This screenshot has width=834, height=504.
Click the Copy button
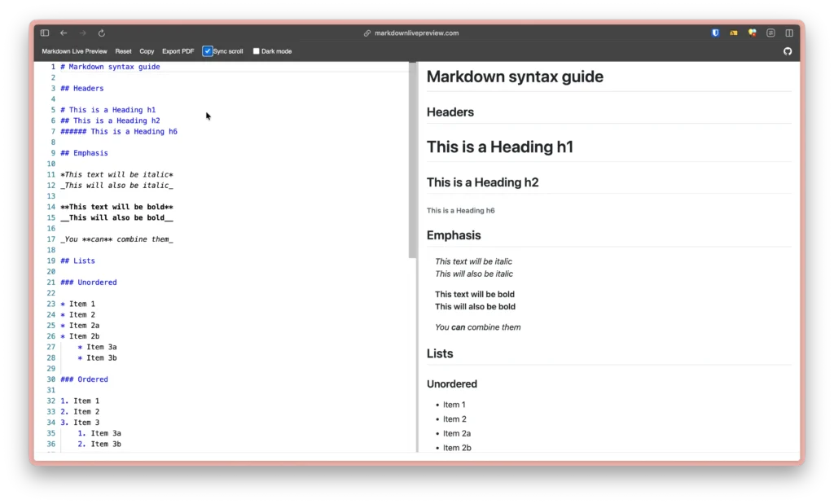pos(147,51)
